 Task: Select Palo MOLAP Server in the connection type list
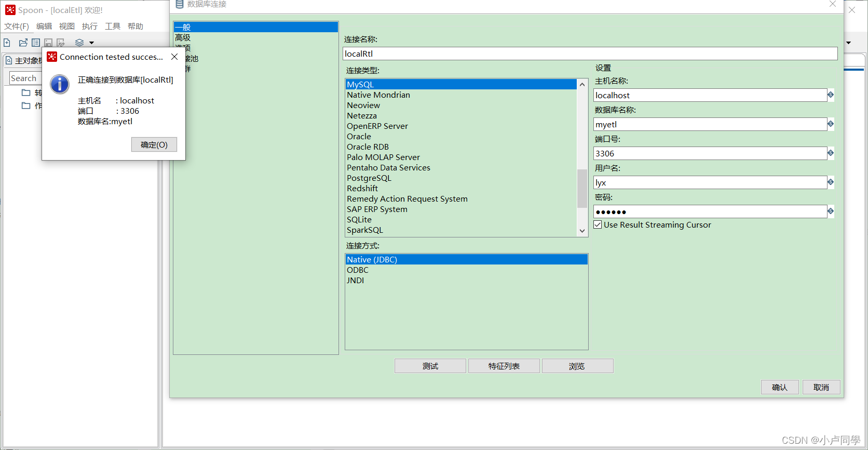[x=461, y=157]
